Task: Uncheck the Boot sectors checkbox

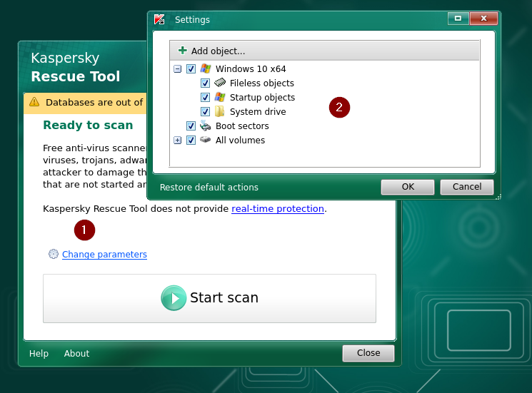Action: click(191, 126)
